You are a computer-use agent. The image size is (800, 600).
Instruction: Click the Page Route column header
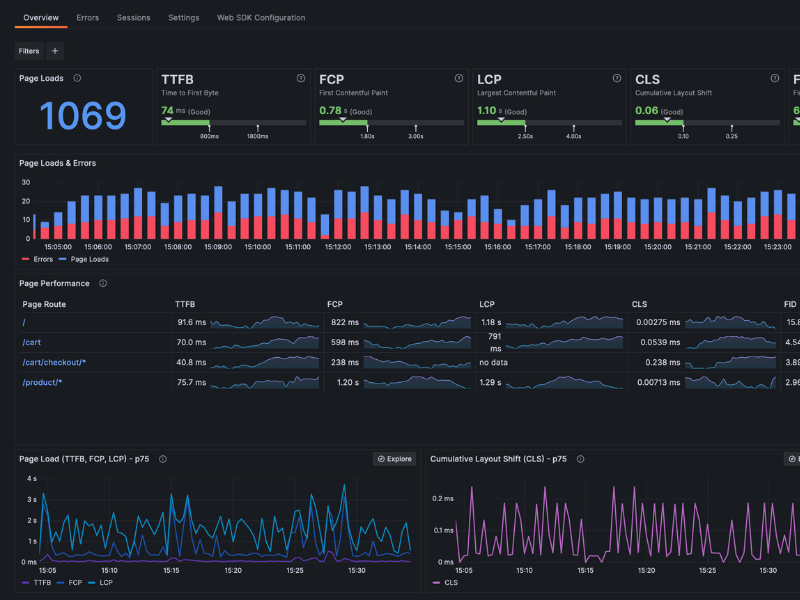point(44,304)
